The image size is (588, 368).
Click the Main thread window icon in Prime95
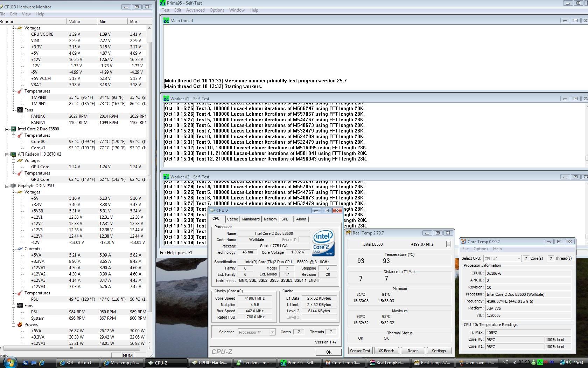(166, 21)
